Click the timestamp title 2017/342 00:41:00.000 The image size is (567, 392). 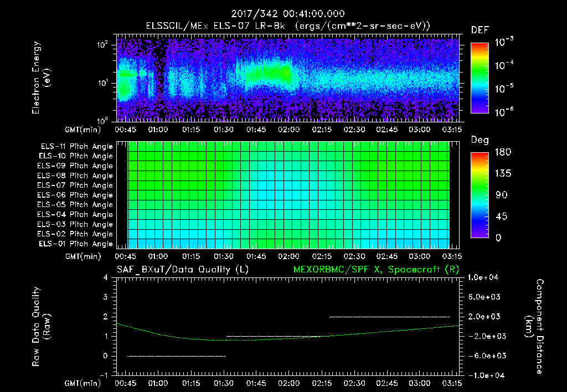pos(288,14)
